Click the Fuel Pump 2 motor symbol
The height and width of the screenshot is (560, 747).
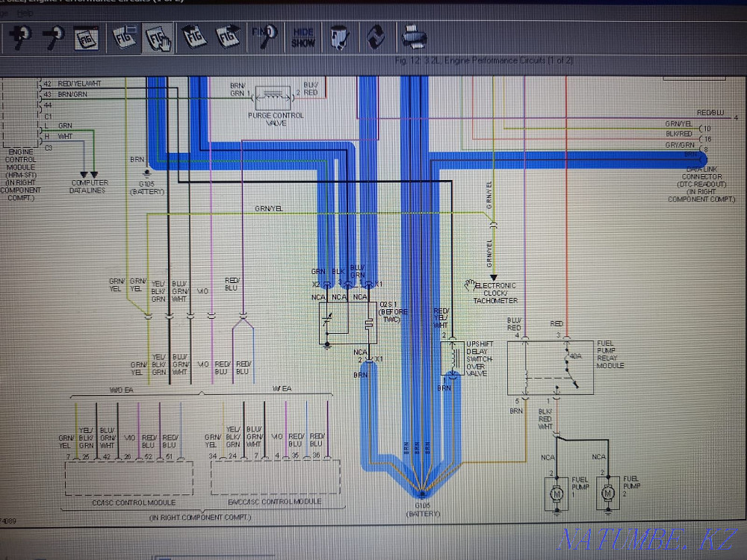coord(607,494)
